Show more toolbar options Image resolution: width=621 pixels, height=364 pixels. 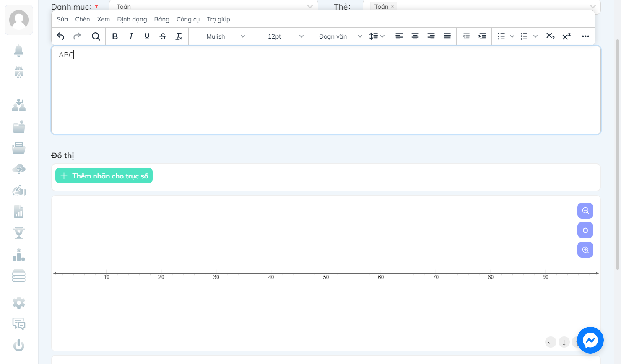[586, 36]
